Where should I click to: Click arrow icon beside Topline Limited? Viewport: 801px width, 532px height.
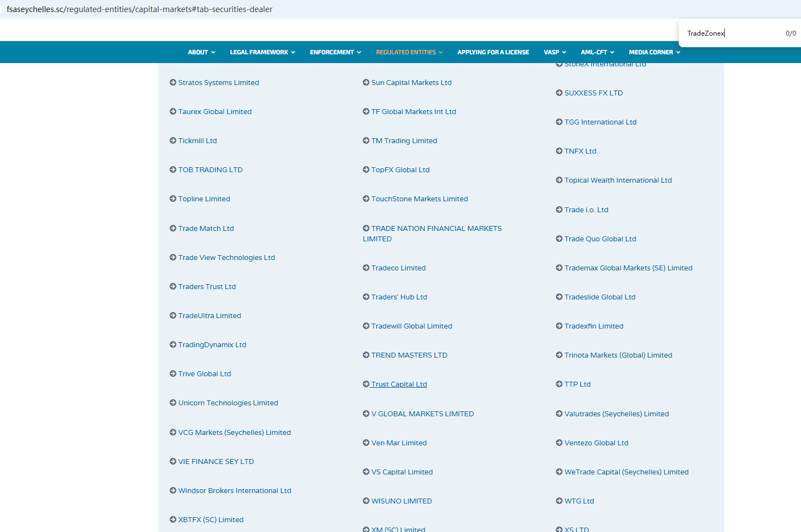173,199
